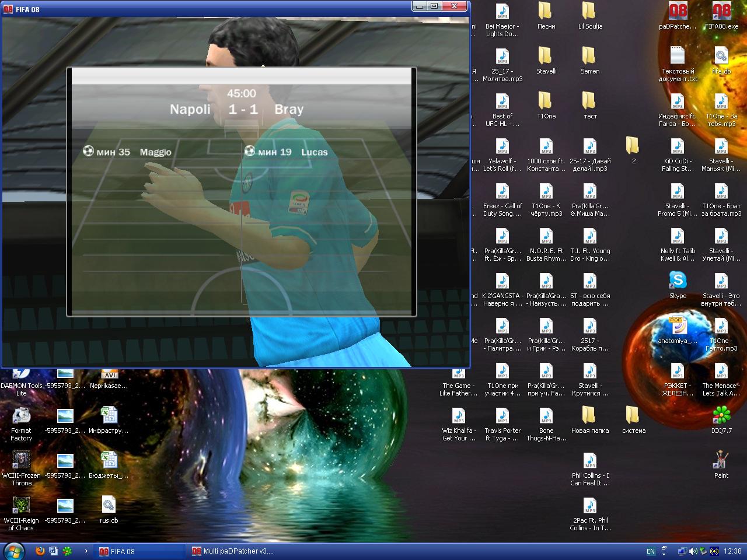Select Wiz Khalifa - Get Your mp3

coord(459,423)
